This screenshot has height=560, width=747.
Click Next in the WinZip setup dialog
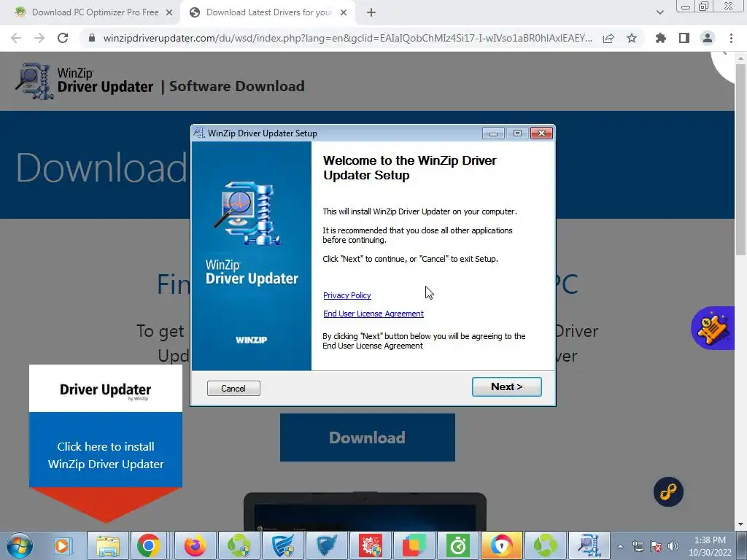506,386
